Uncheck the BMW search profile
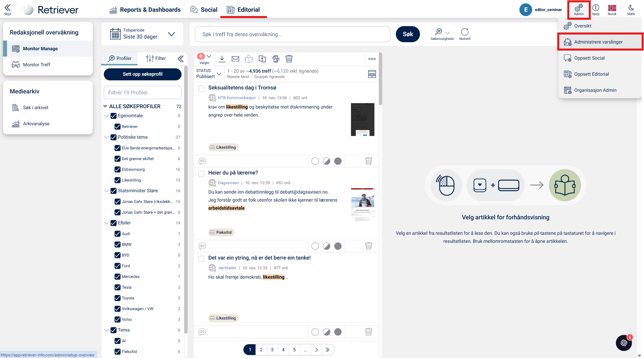The width and height of the screenshot is (644, 358). tap(118, 244)
